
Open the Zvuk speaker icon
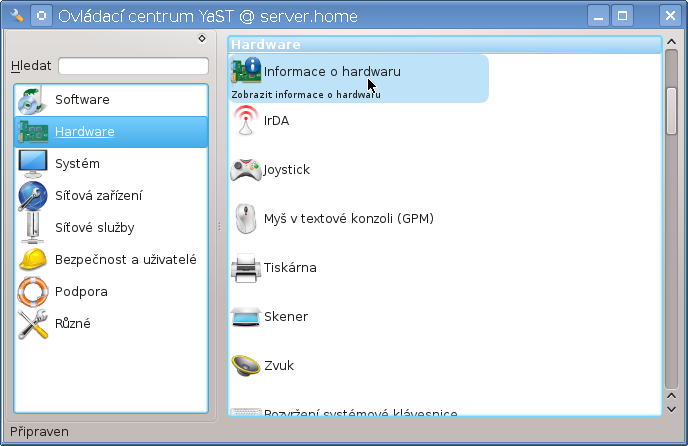246,365
